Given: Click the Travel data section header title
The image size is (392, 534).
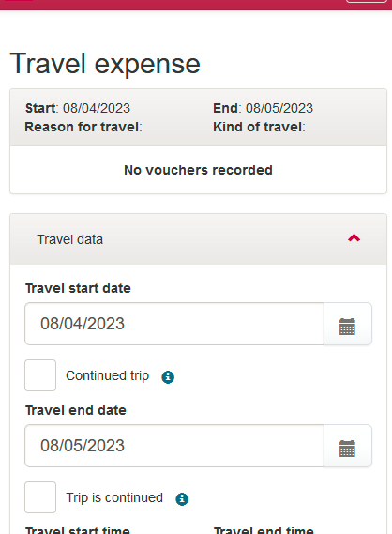Looking at the screenshot, I should pos(69,239).
